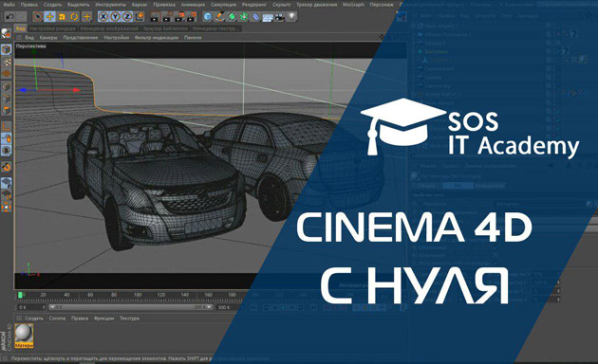Select the Move tool
Image resolution: width=598 pixels, height=364 pixels.
(x=49, y=17)
